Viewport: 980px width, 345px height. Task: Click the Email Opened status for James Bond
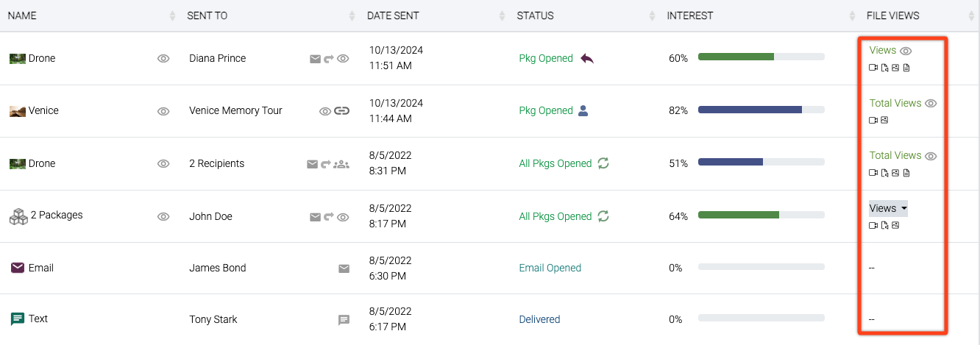tap(550, 268)
